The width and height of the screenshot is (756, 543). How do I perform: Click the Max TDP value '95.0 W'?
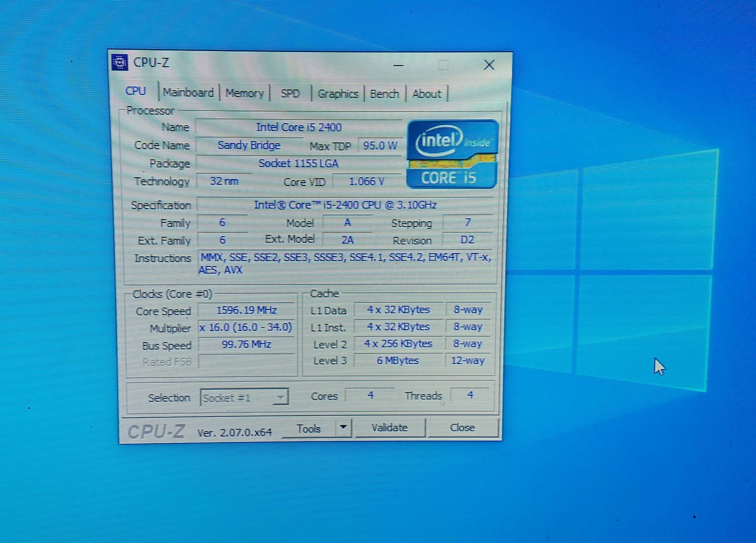click(380, 146)
